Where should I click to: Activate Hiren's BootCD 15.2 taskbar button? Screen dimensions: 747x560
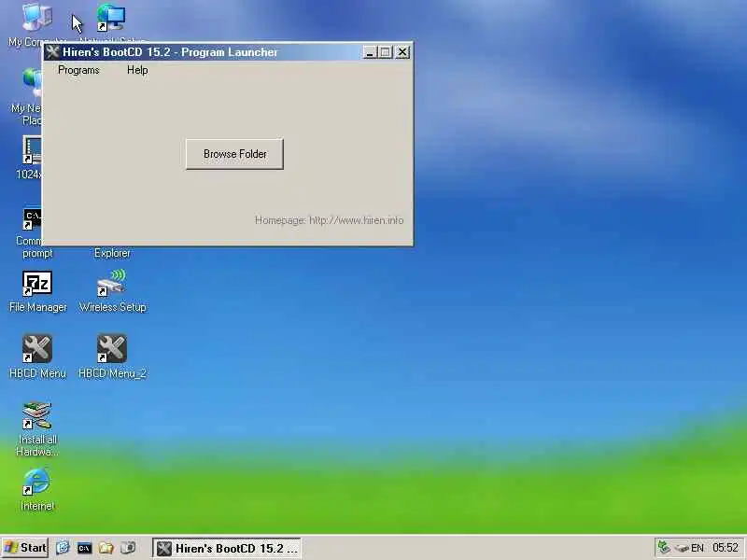227,548
